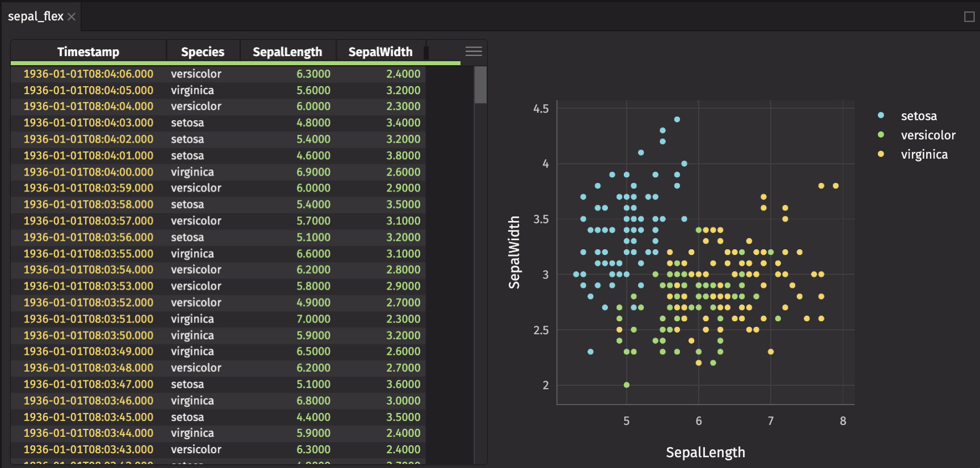Click the SepalLength column header
Image resolution: width=980 pixels, height=468 pixels.
pos(287,52)
